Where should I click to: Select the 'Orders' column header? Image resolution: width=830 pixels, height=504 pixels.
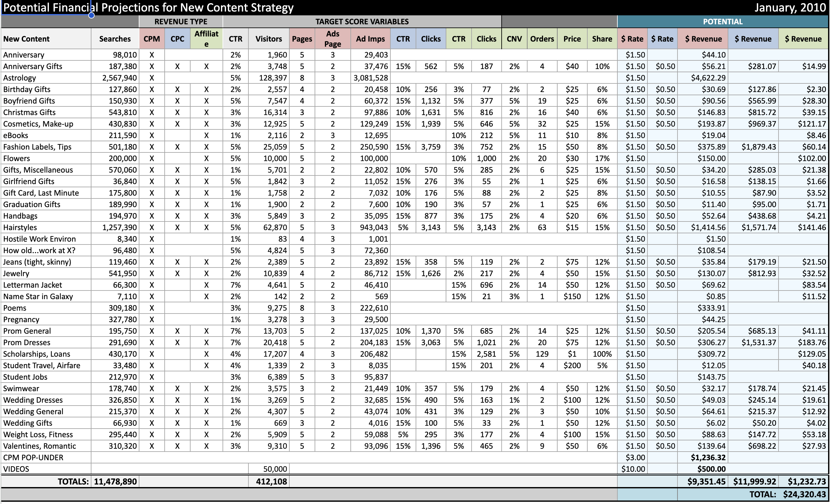pos(542,39)
